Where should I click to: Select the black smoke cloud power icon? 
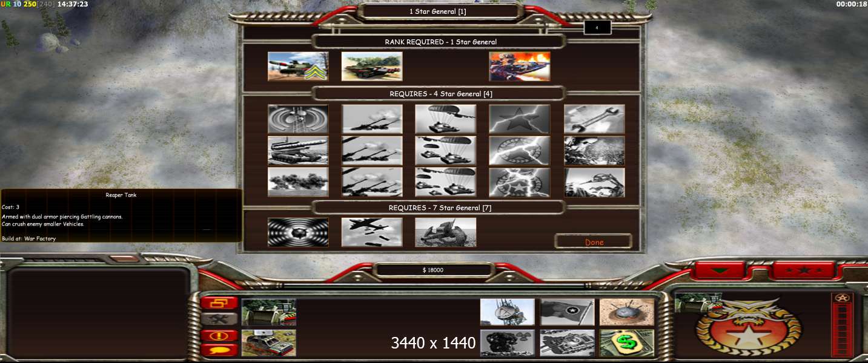298,182
